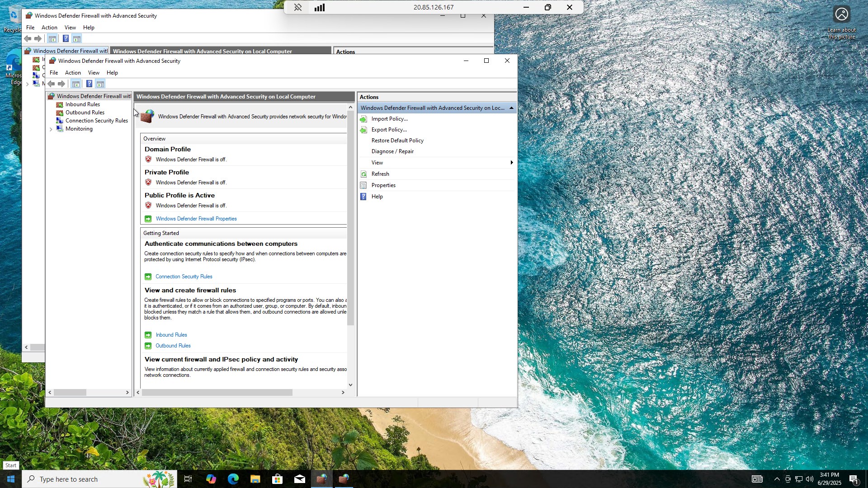Open Copilot from taskbar
This screenshot has height=488, width=868.
tap(211, 479)
